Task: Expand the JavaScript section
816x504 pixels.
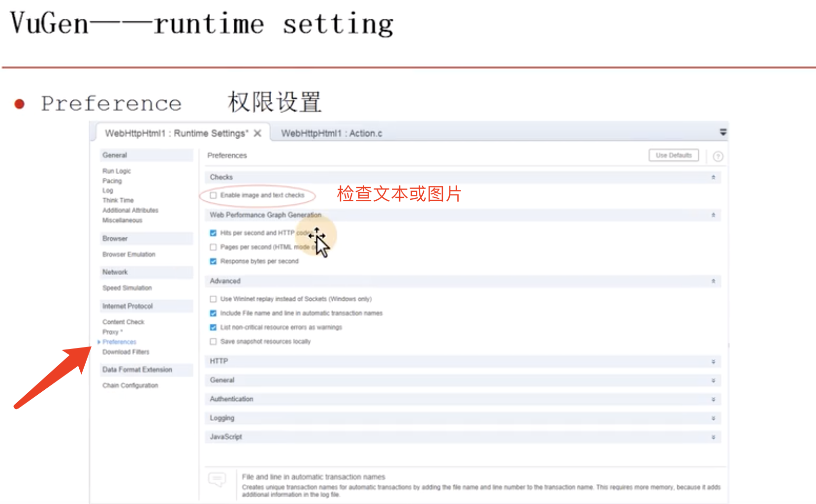Action: tap(713, 437)
